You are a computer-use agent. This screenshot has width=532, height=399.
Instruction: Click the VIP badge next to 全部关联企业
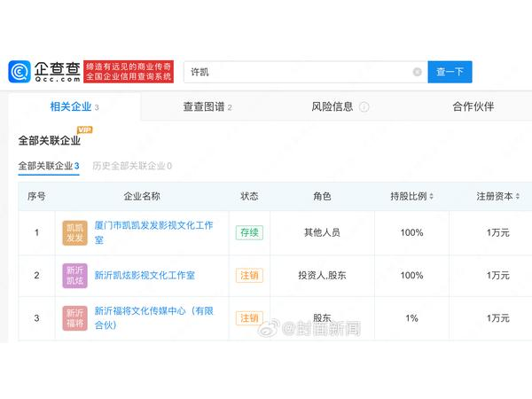pyautogui.click(x=85, y=130)
